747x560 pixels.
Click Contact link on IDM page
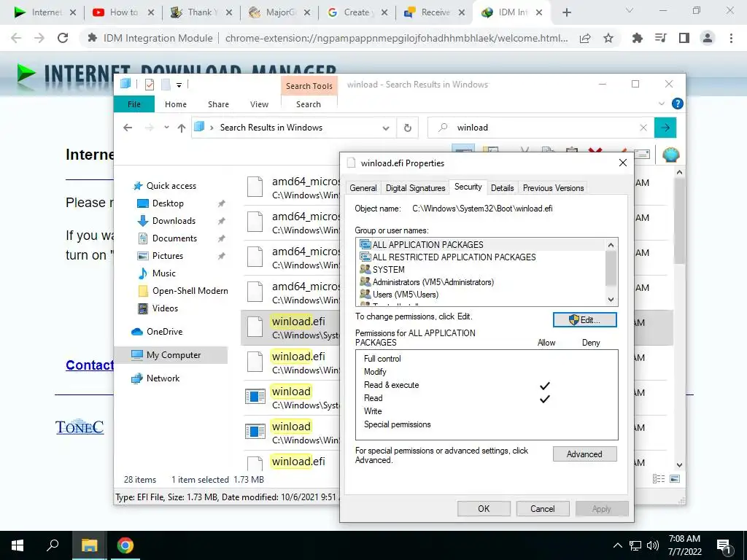pyautogui.click(x=90, y=365)
